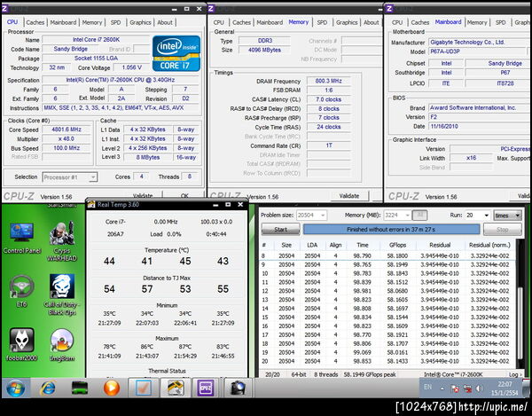Screen dimensions: 532x416
Task: Switch to the CPU-Z taskbar button
Action: 207,388
